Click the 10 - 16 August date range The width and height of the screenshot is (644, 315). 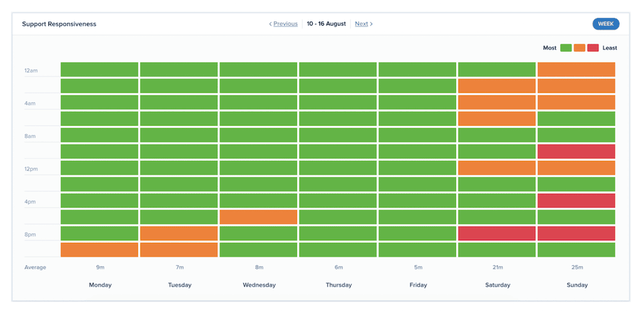[326, 24]
